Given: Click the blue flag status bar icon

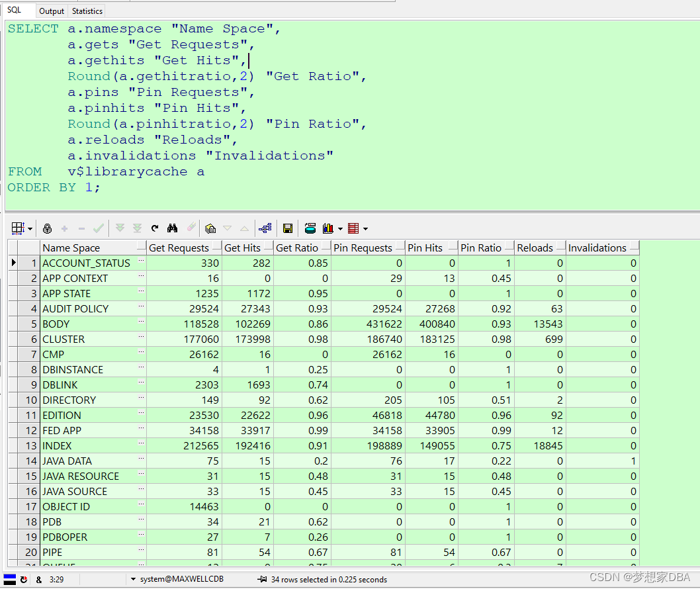Looking at the screenshot, I should pos(10,579).
